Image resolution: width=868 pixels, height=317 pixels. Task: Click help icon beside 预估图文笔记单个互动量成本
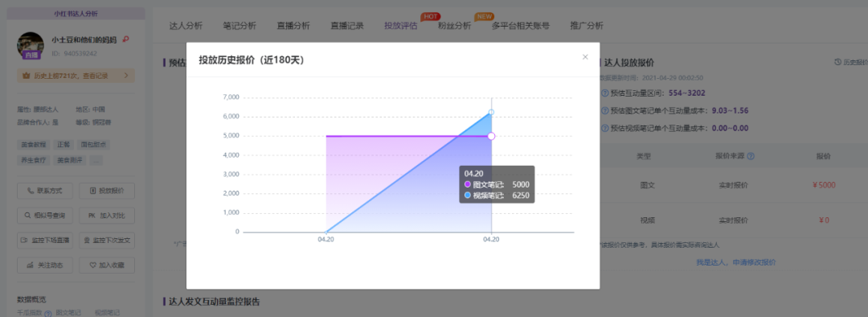605,111
